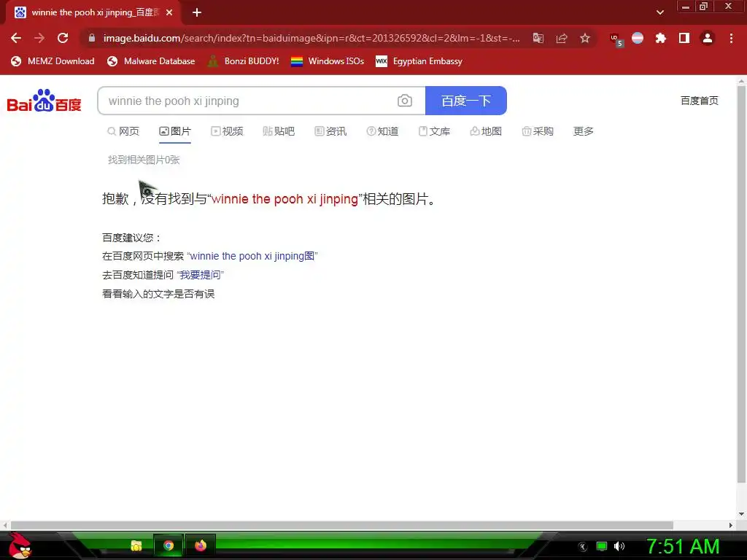This screenshot has width=747, height=560.
Task: Click Chrome icon in taskbar
Action: pyautogui.click(x=169, y=545)
